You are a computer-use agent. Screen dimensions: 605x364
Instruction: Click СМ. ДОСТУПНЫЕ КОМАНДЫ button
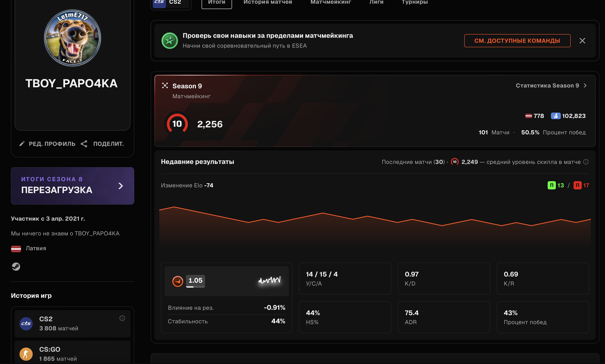(517, 41)
